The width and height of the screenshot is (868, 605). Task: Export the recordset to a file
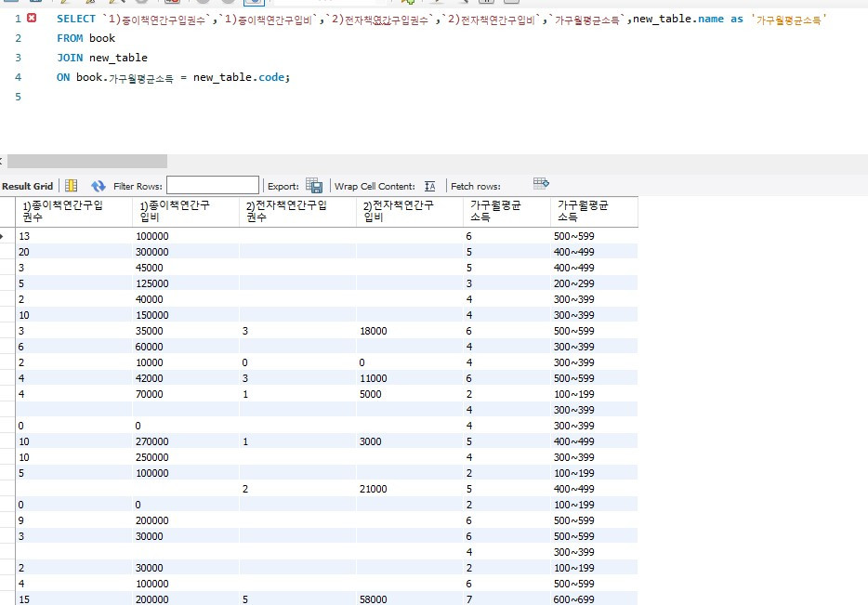click(x=314, y=186)
